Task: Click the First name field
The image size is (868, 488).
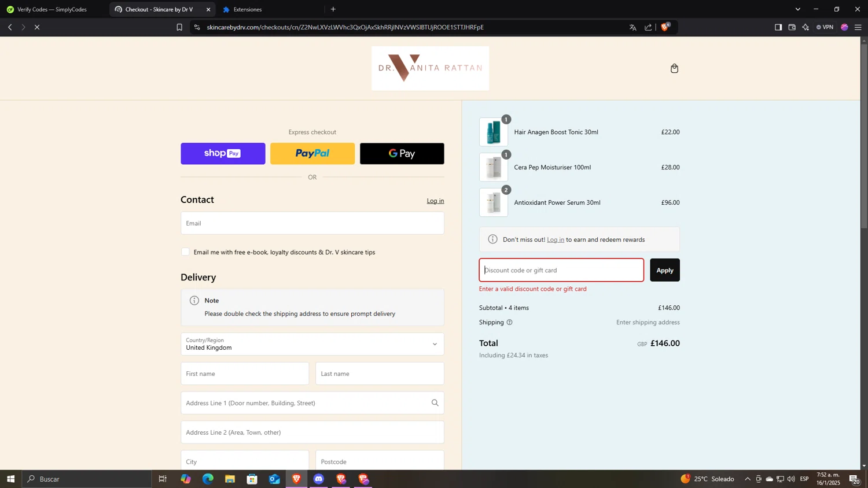Action: [245, 374]
